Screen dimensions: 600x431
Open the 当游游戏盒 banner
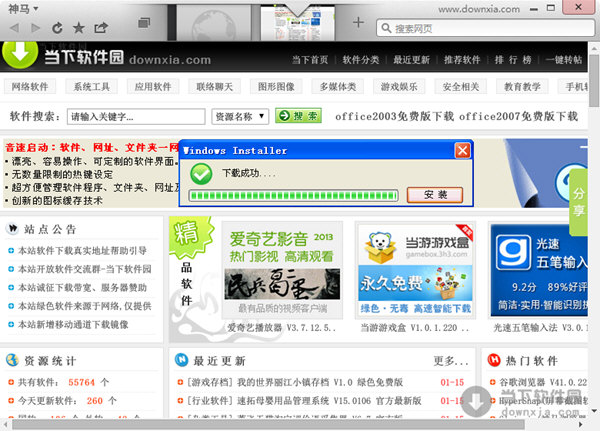[x=415, y=270]
